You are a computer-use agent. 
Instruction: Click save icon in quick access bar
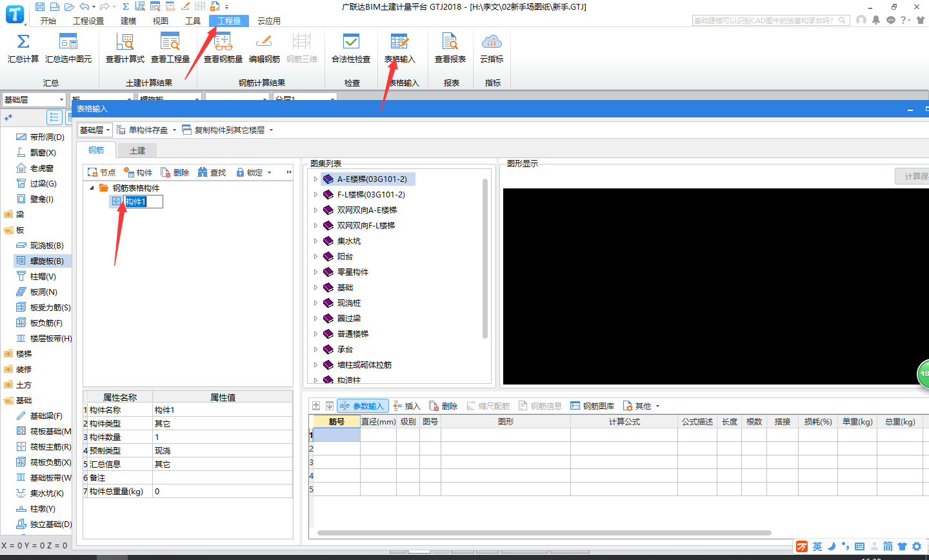tap(40, 6)
